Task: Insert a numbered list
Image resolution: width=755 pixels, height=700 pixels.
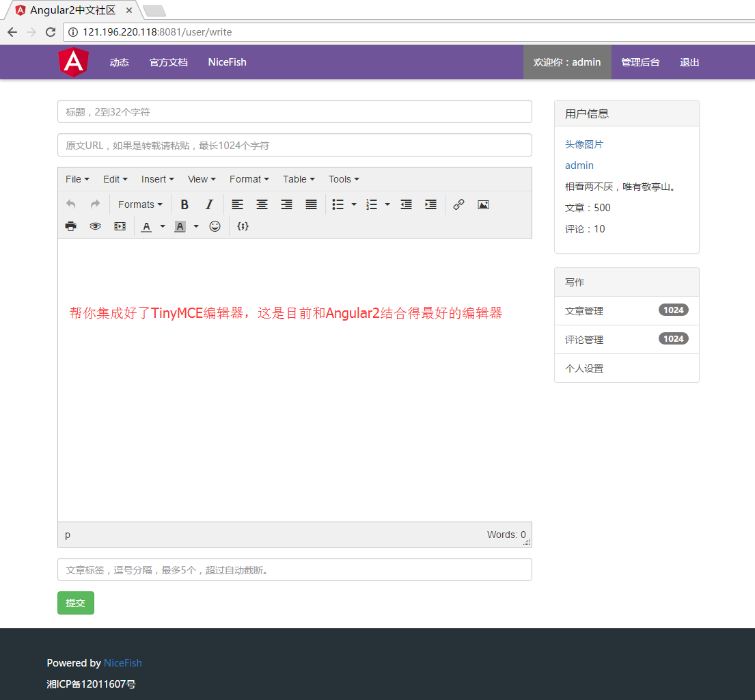Action: tap(371, 204)
